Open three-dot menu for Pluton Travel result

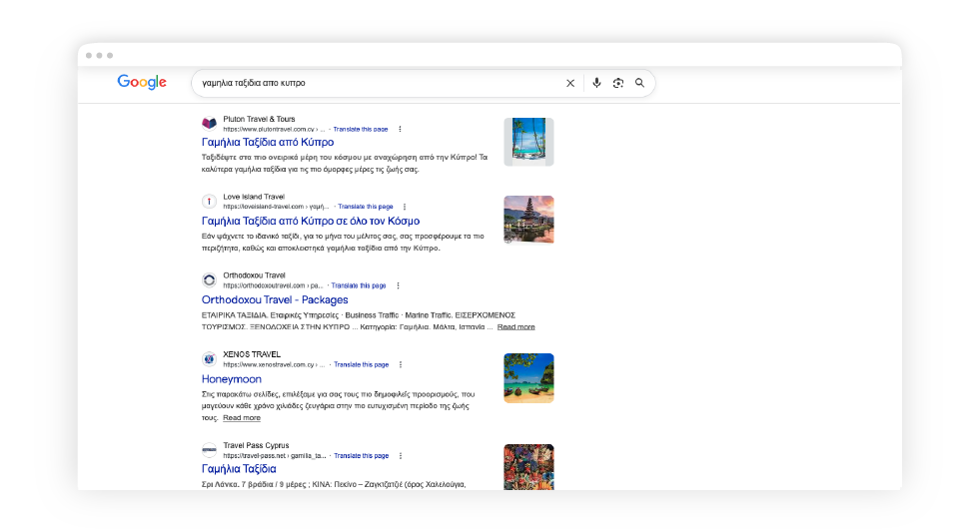[x=401, y=129]
